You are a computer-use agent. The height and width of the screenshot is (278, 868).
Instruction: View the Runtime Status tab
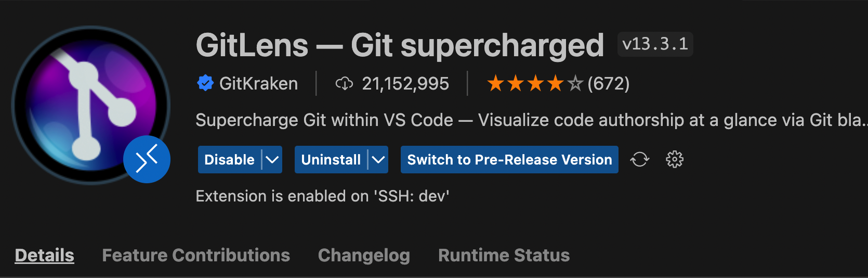tap(504, 255)
